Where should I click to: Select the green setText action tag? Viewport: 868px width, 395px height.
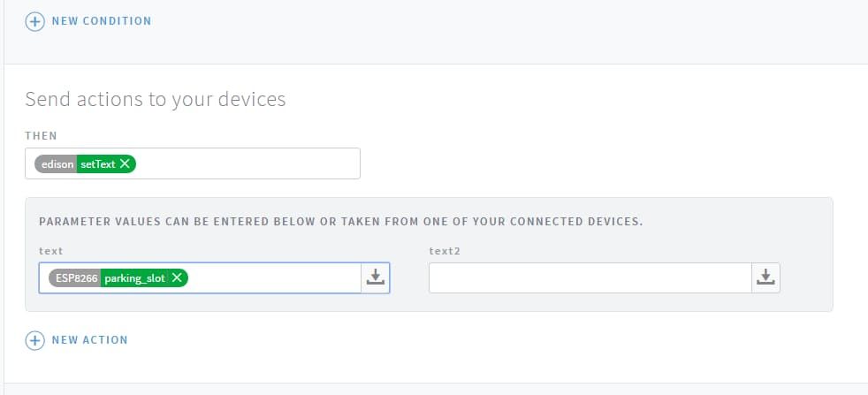97,163
